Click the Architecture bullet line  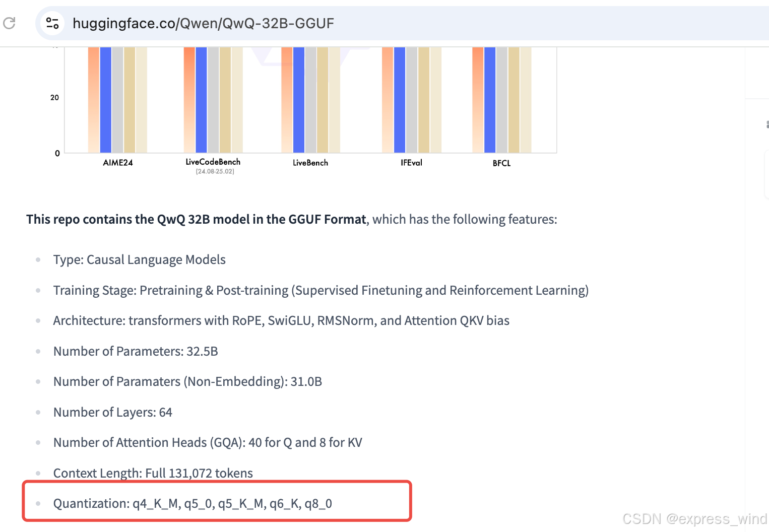pos(281,320)
